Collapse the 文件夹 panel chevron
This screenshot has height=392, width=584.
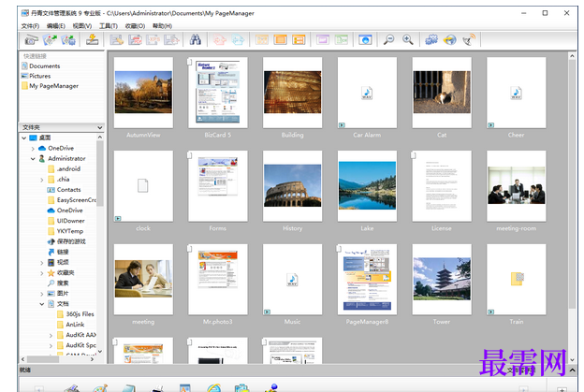click(x=100, y=127)
